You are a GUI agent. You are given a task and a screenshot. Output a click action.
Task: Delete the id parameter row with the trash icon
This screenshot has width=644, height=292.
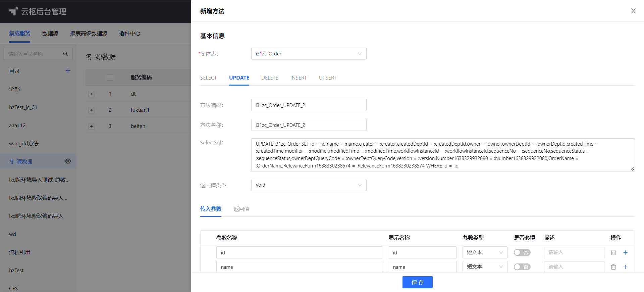coord(613,252)
